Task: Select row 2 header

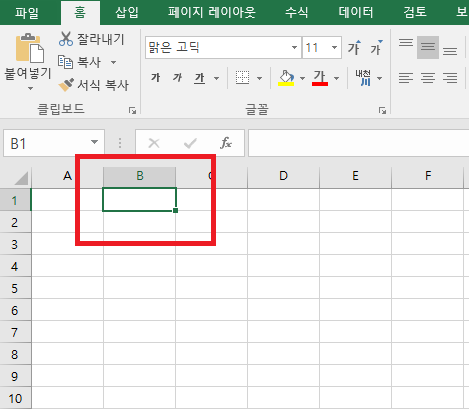Action: [15, 222]
